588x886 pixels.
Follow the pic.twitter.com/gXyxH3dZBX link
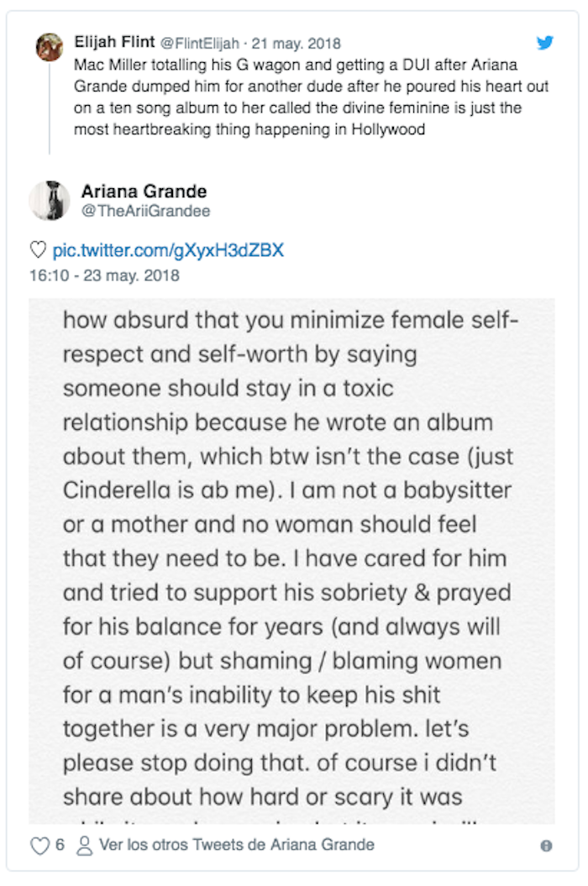point(168,250)
